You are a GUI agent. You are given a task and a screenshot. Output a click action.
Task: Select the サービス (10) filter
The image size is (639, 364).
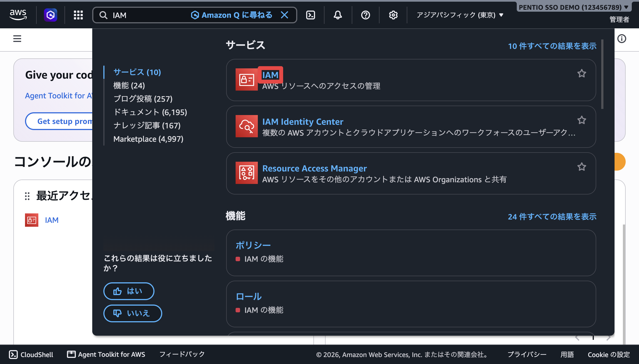[137, 72]
